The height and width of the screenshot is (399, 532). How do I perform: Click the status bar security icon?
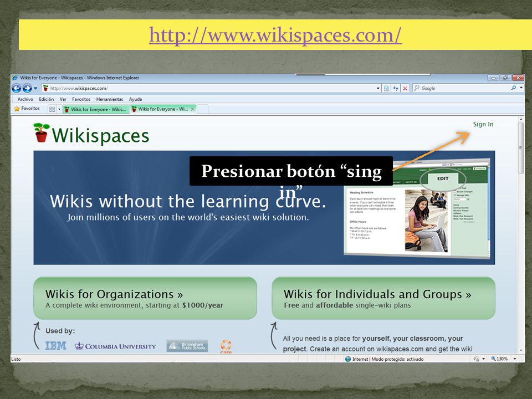pyautogui.click(x=477, y=359)
